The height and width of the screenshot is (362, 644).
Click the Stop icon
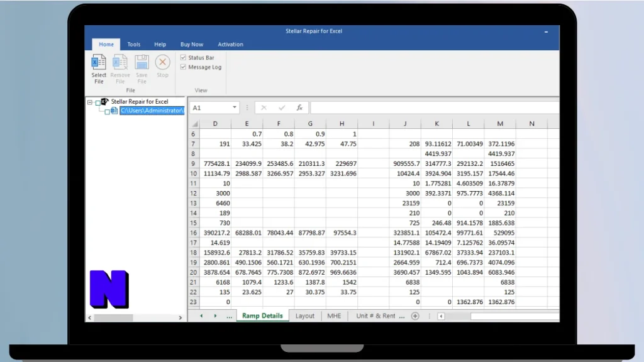(163, 62)
